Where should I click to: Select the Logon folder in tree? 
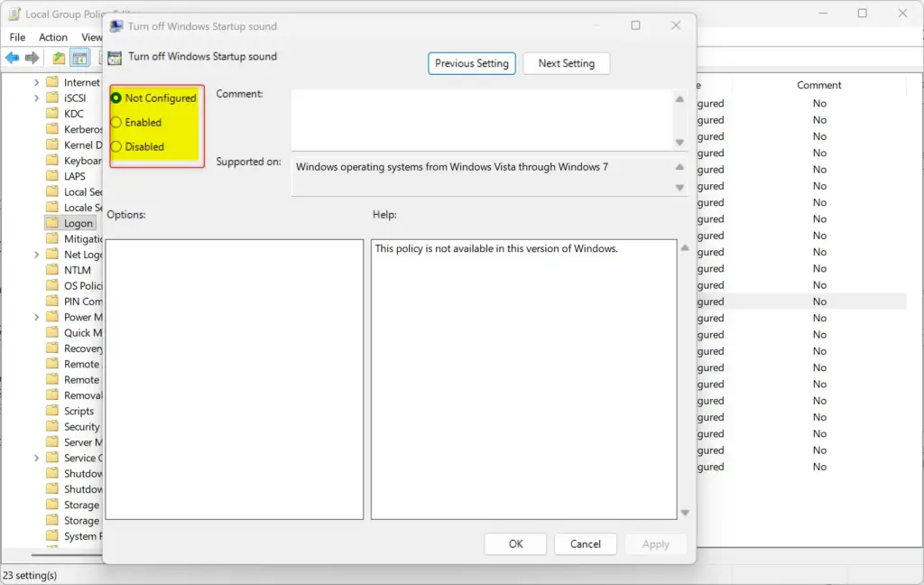point(78,224)
